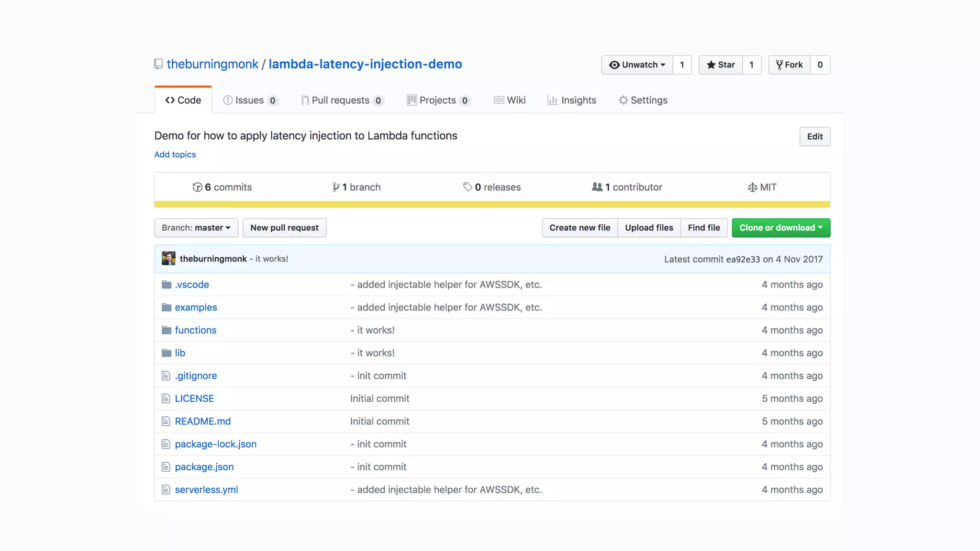Open the Unwatch notifications dropdown
980x551 pixels.
click(637, 65)
